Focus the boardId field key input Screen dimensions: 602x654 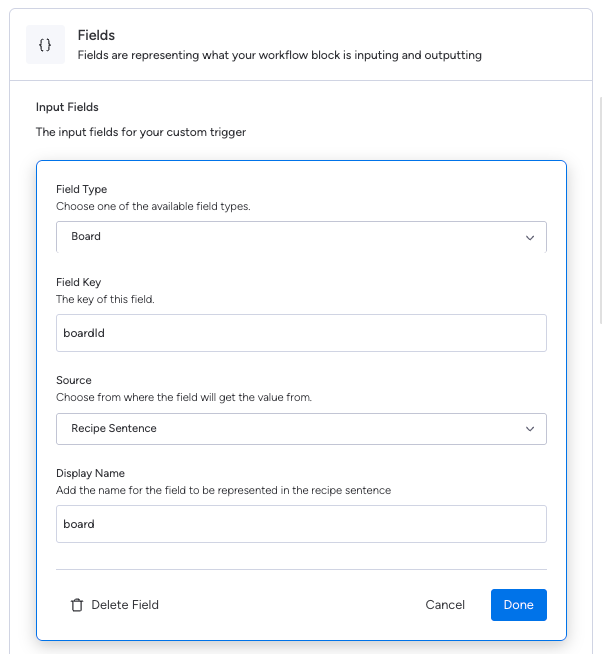(301, 333)
